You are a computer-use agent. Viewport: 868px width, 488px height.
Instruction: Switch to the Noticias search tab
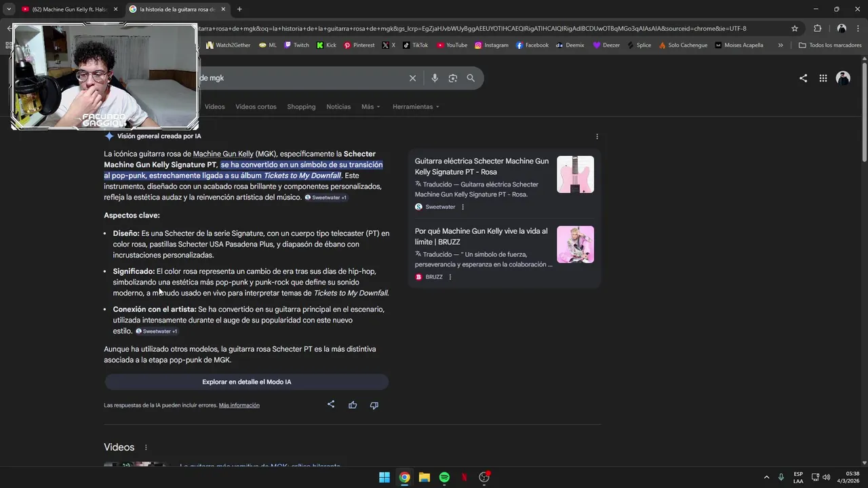click(338, 106)
